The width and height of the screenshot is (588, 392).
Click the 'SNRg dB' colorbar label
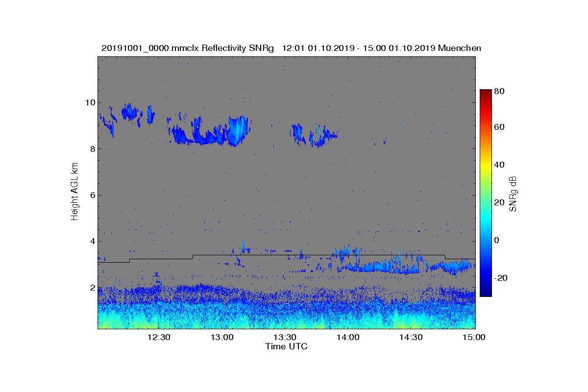(x=514, y=194)
